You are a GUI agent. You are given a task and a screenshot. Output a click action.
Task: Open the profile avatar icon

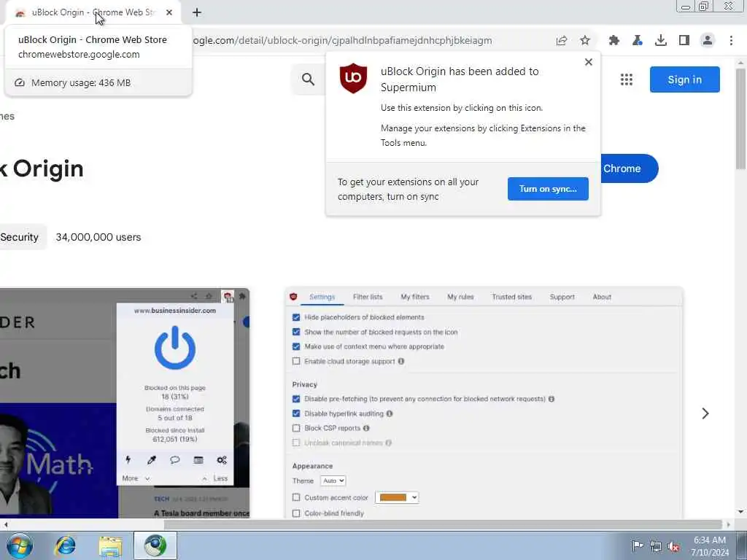click(x=708, y=41)
